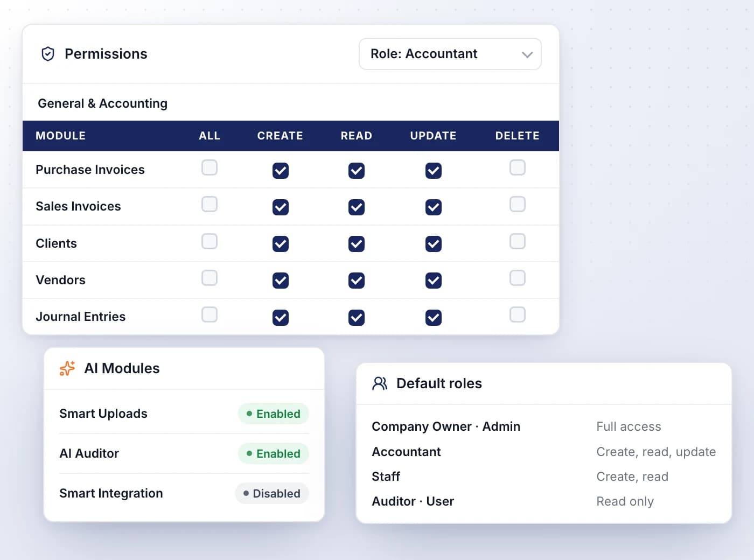The width and height of the screenshot is (754, 560).
Task: Uncheck UPDATE for Purchase Invoices
Action: pyautogui.click(x=434, y=171)
